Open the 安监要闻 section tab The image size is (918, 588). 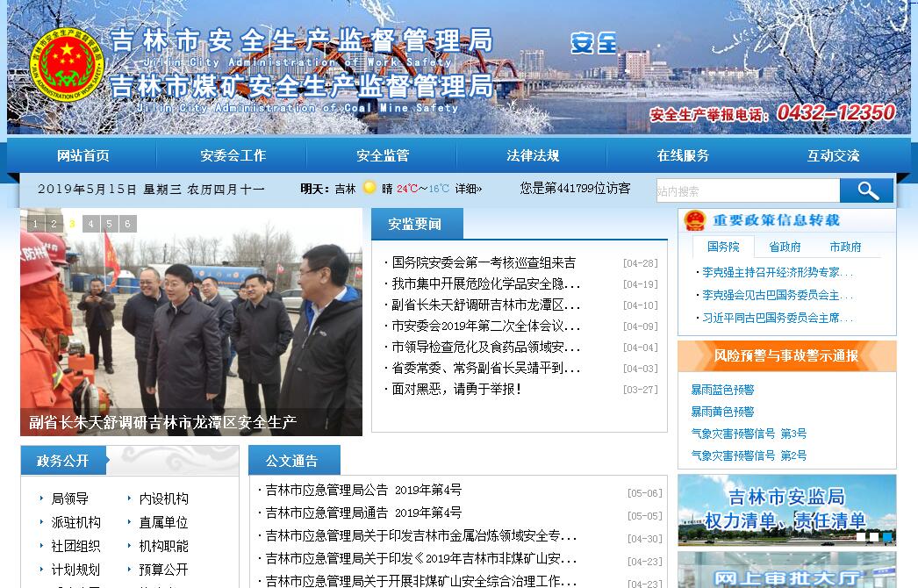pos(417,224)
